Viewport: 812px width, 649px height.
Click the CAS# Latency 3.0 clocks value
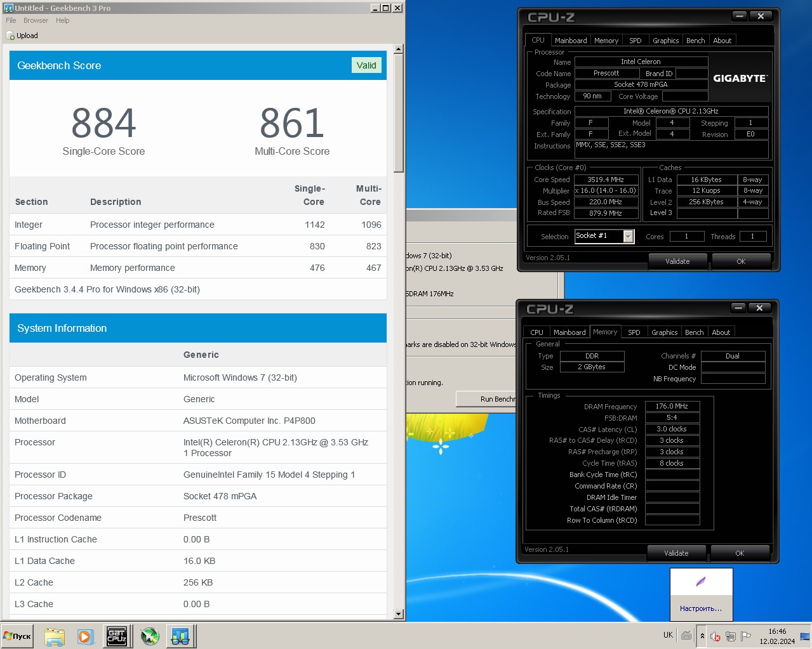click(x=672, y=429)
